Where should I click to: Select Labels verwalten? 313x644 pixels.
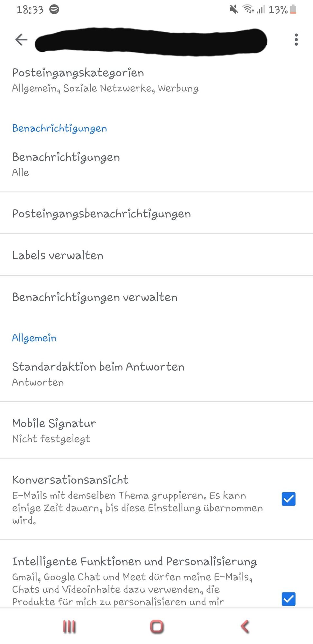coord(156,255)
